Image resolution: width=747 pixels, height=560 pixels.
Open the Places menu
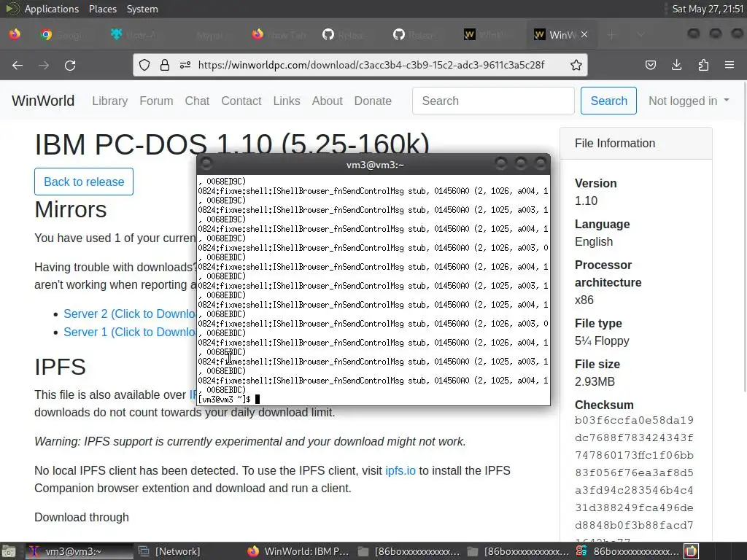pyautogui.click(x=102, y=9)
